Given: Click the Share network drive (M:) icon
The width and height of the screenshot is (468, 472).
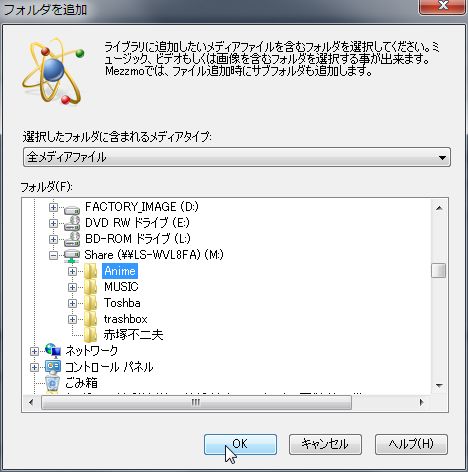Looking at the screenshot, I should [x=72, y=256].
